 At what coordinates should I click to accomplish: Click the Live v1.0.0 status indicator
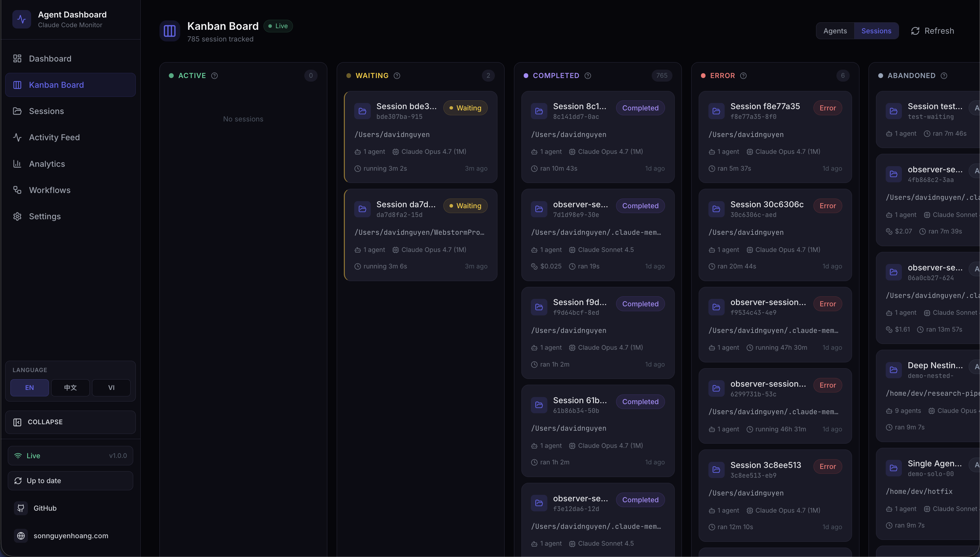coord(70,456)
